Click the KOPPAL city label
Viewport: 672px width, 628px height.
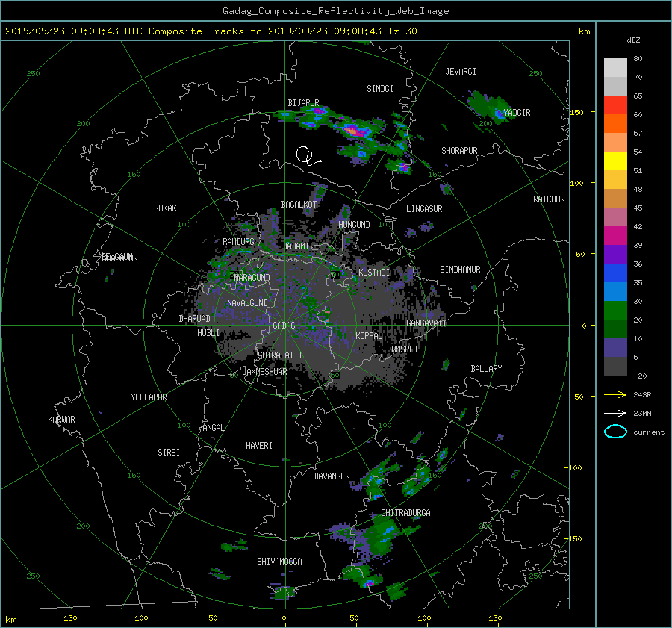pos(369,335)
